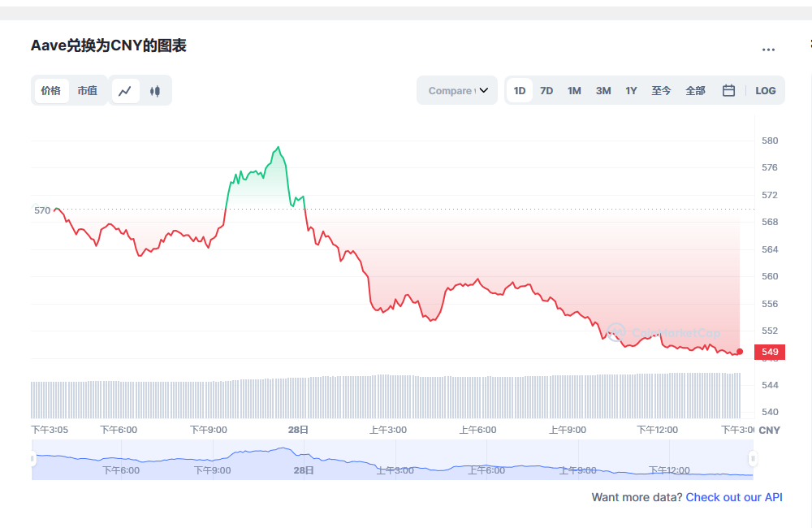
Task: Select the 3M time range
Action: (603, 91)
